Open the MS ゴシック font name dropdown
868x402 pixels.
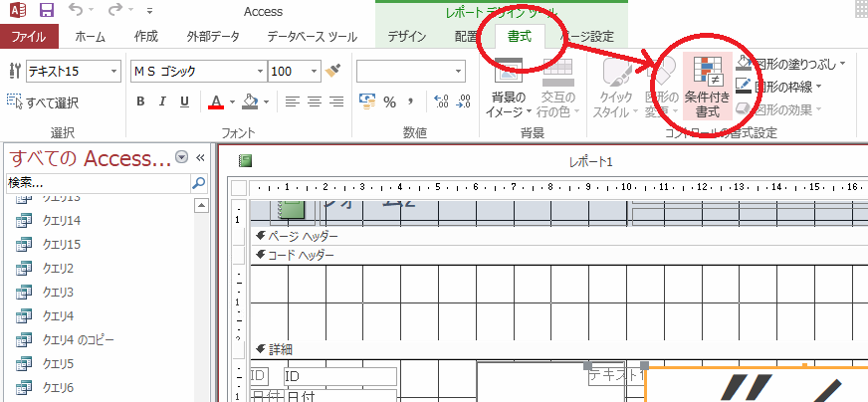click(x=261, y=72)
